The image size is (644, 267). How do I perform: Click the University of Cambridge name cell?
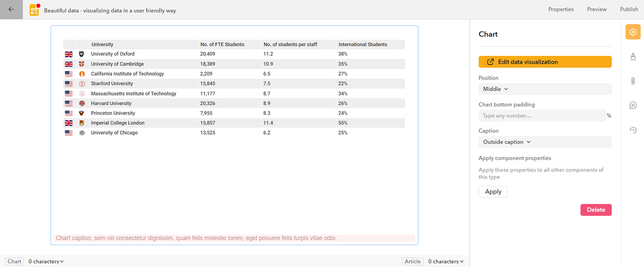point(117,64)
